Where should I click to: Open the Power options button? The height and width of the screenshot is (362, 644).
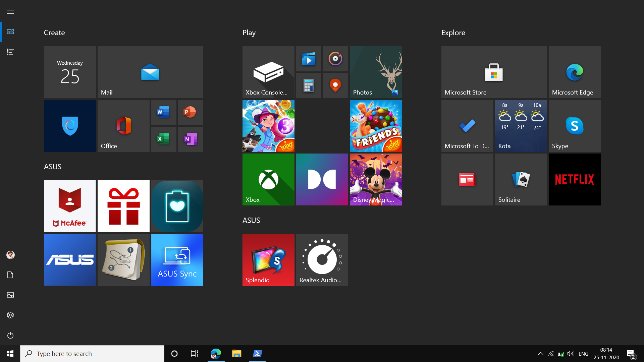[10, 335]
